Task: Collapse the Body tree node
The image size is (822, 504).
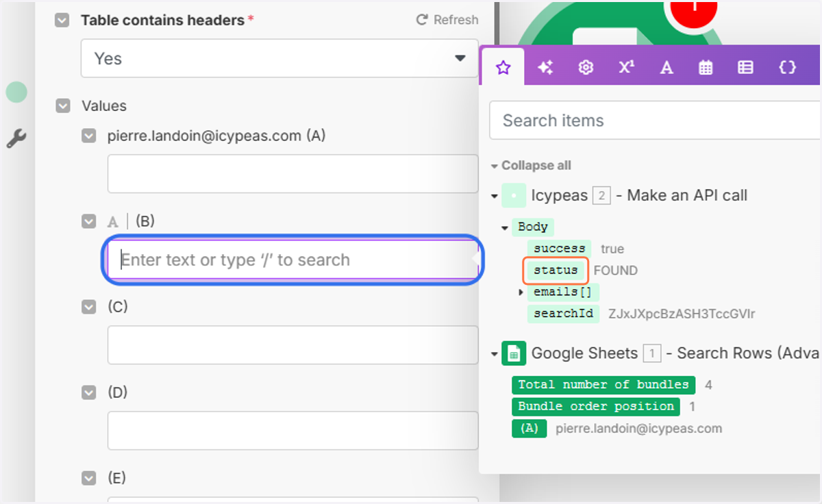Action: coord(506,227)
